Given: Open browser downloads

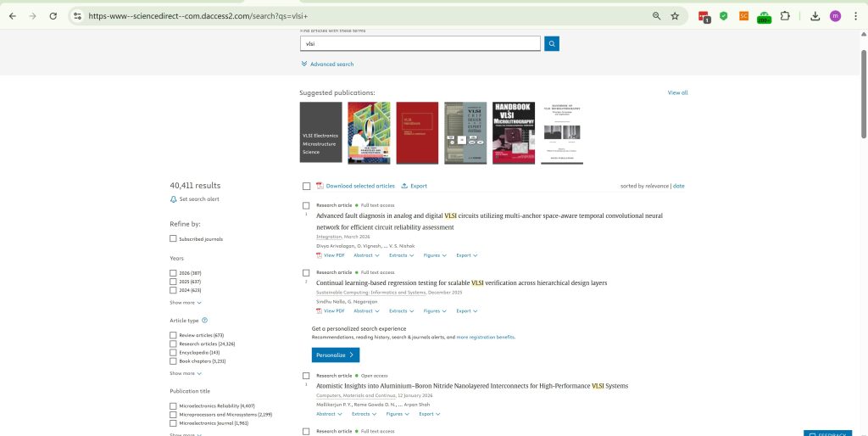Looking at the screenshot, I should 815,16.
